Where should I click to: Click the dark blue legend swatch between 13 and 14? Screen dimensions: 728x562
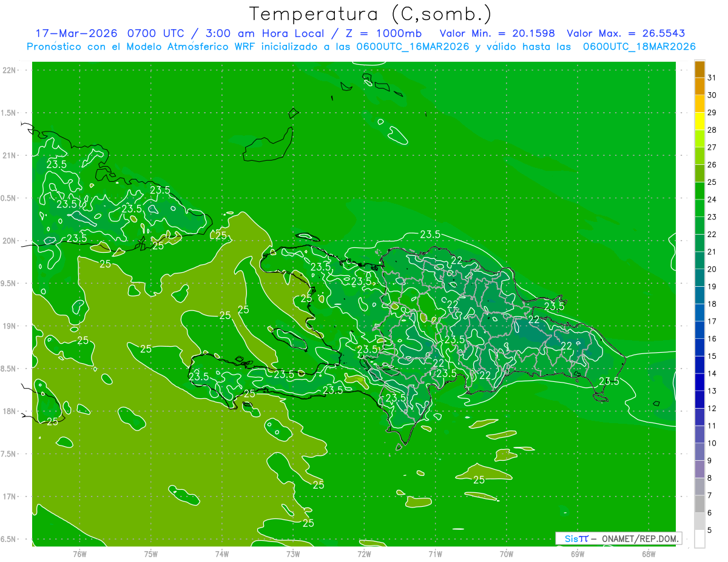(699, 383)
